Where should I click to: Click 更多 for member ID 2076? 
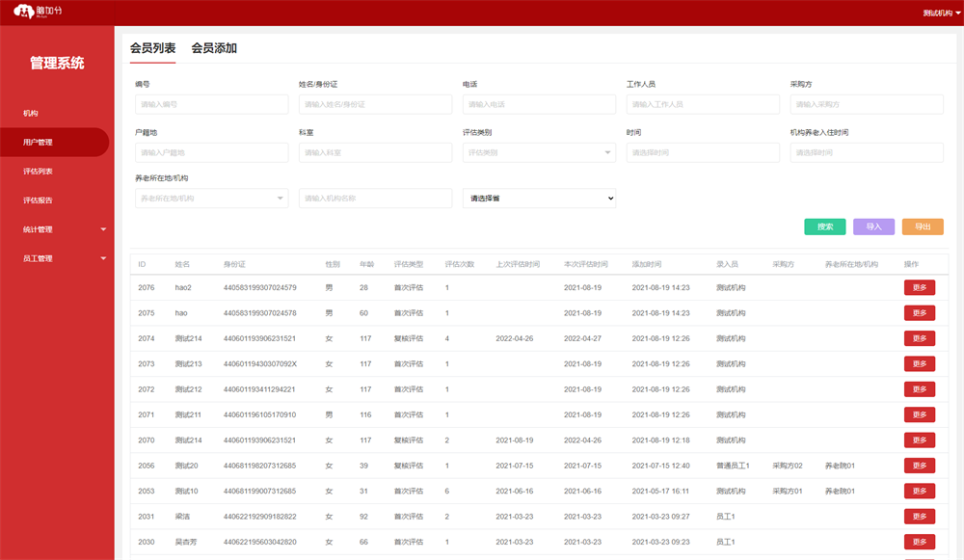tap(919, 287)
